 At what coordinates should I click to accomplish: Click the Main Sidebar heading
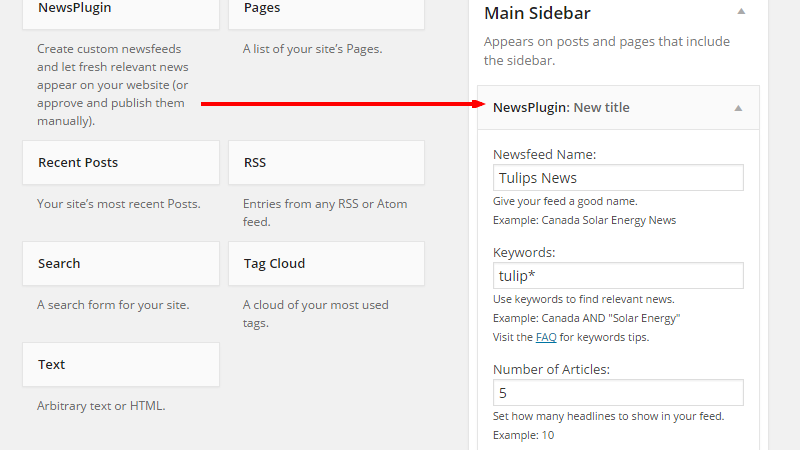coord(537,13)
